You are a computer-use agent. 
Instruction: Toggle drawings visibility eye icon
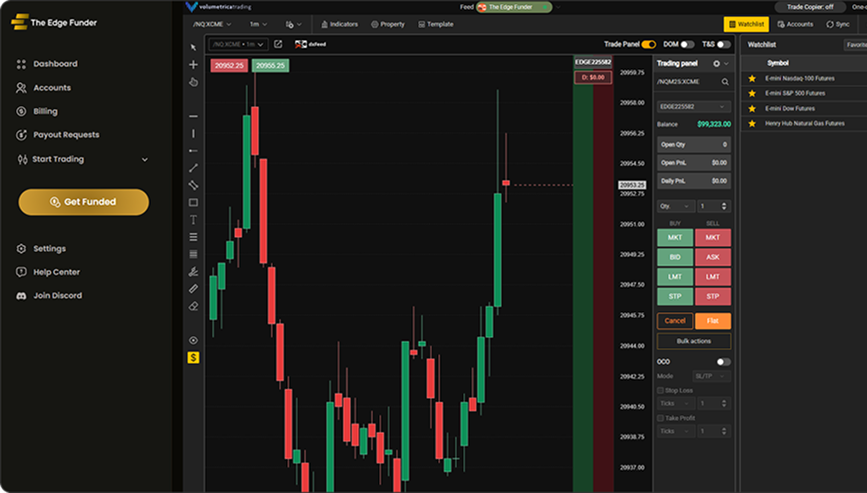[x=193, y=340]
